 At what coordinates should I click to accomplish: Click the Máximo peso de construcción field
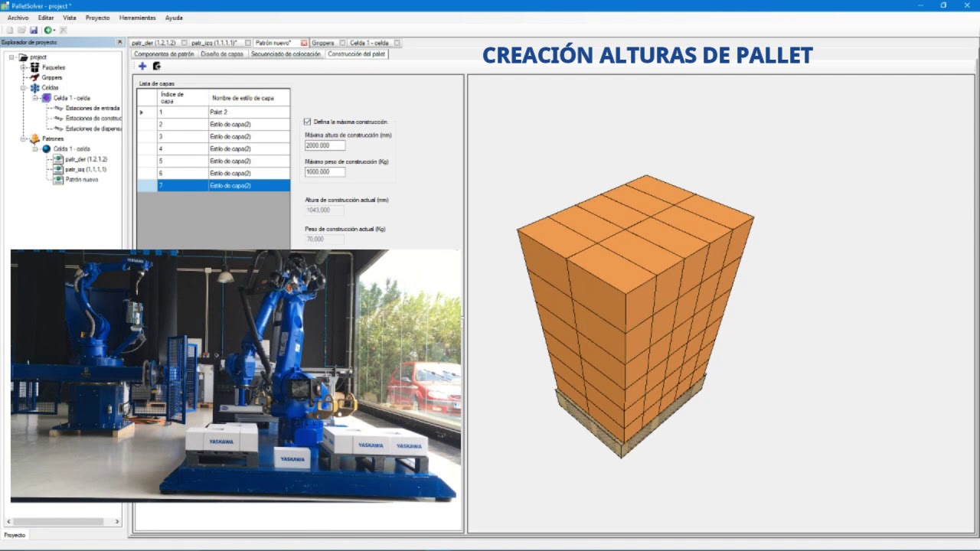coord(325,172)
